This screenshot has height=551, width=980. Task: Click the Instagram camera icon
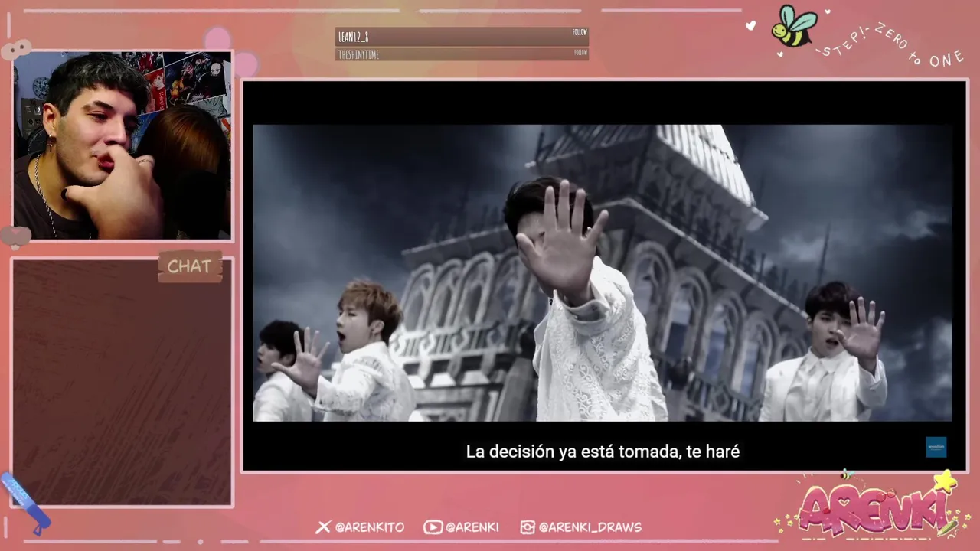pos(528,527)
